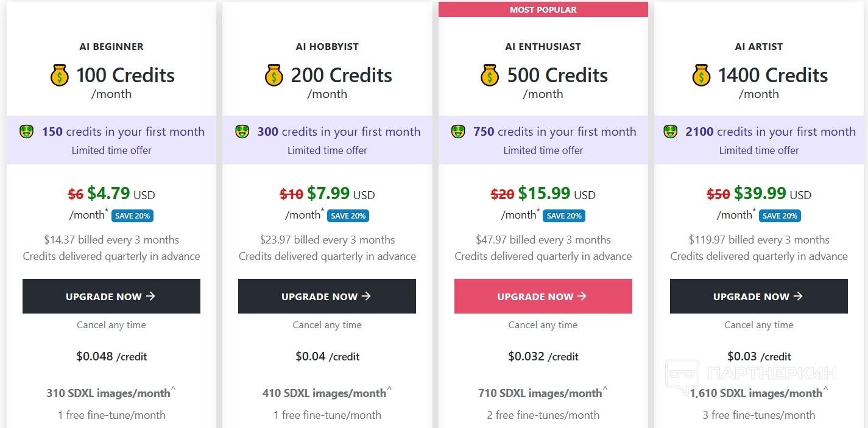
Task: Select the AI Artist plan title
Action: [759, 46]
